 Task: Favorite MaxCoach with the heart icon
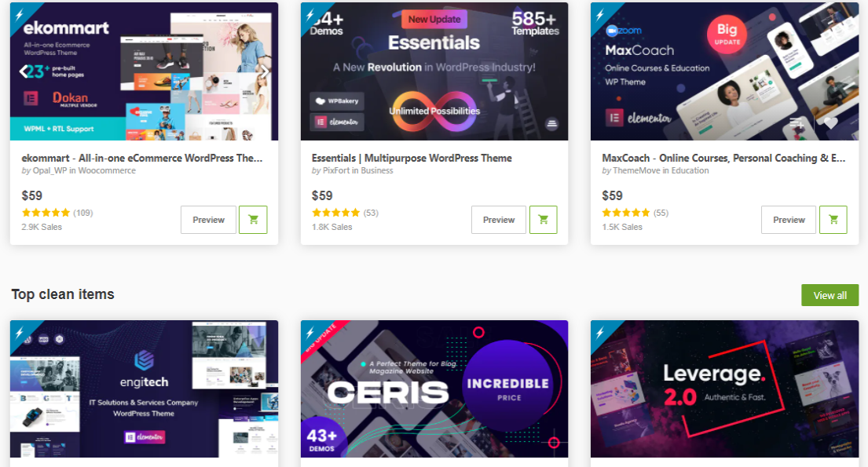click(x=830, y=123)
